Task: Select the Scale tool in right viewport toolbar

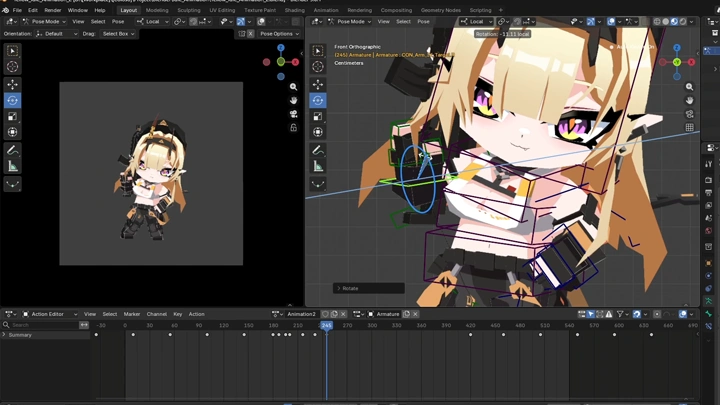Action: pos(318,117)
